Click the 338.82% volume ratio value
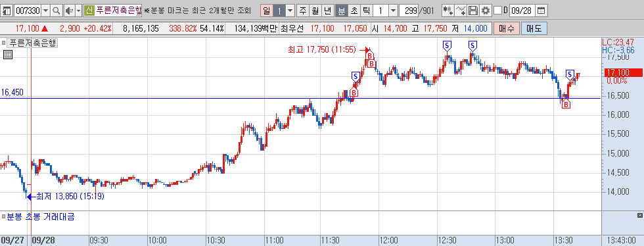Viewport: 644px width, 246px height. pos(183,29)
